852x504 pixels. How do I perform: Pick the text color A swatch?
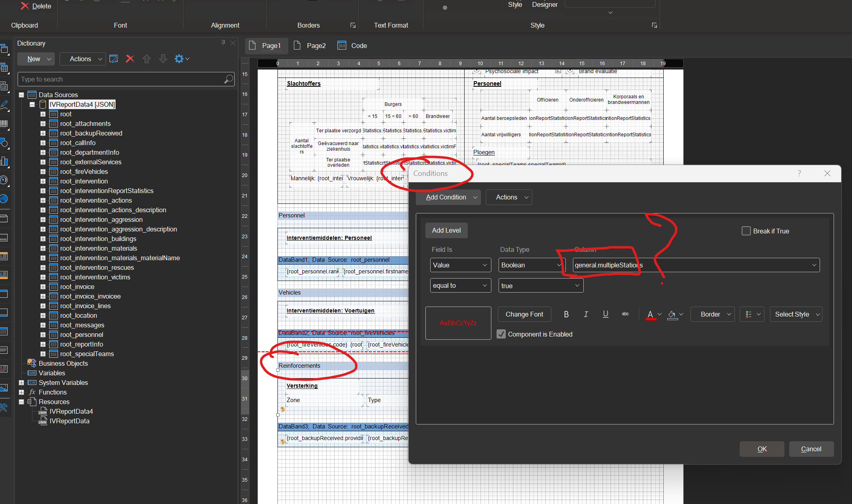[650, 315]
